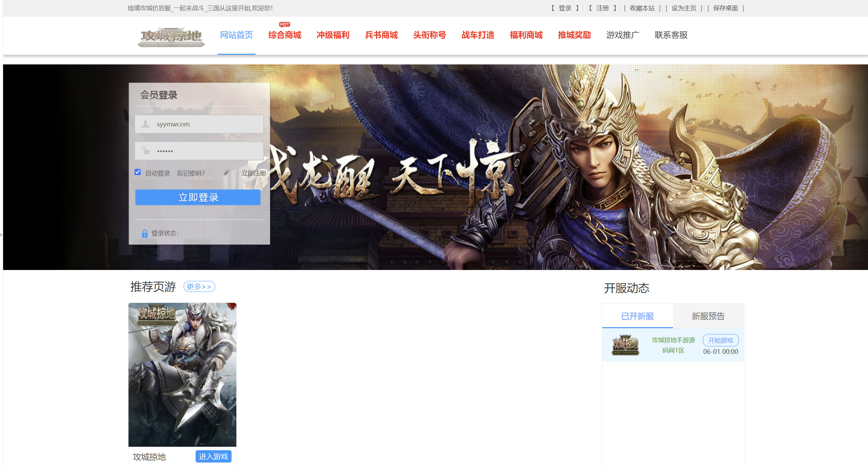
Task: Click the 攻城掠地 site logo
Action: tap(171, 37)
